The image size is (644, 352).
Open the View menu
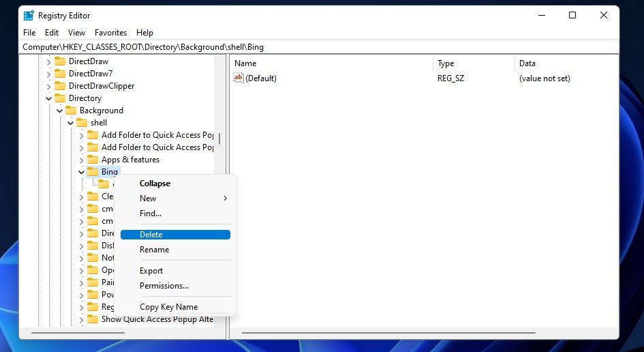click(x=76, y=33)
